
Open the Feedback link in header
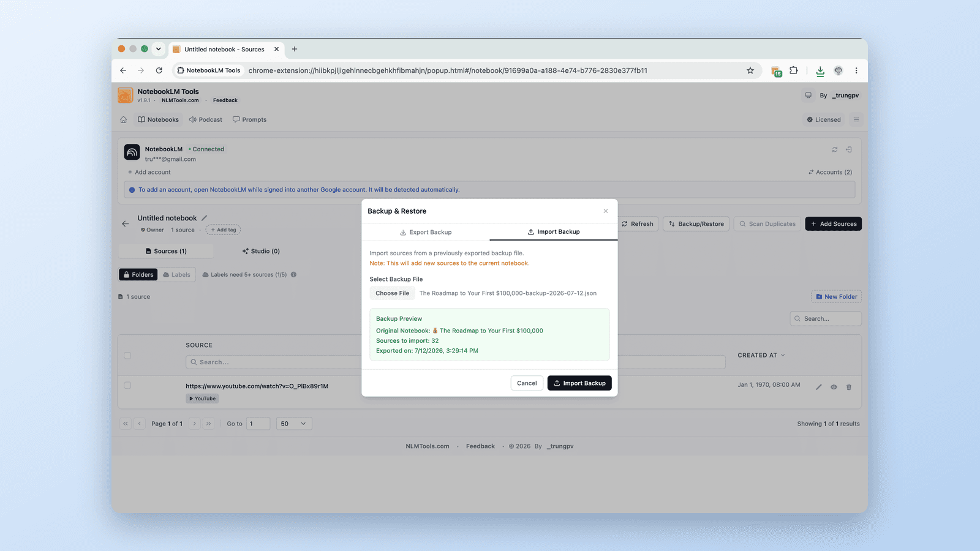point(225,100)
